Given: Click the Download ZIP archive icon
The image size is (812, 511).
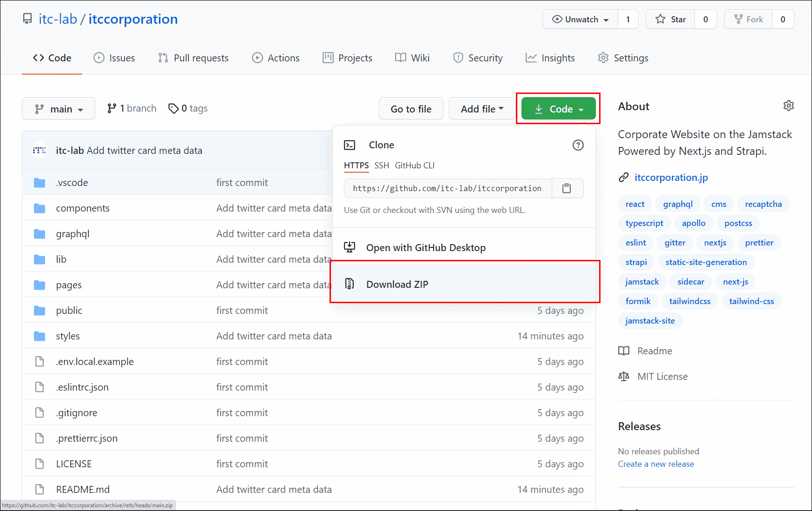Looking at the screenshot, I should [x=350, y=284].
